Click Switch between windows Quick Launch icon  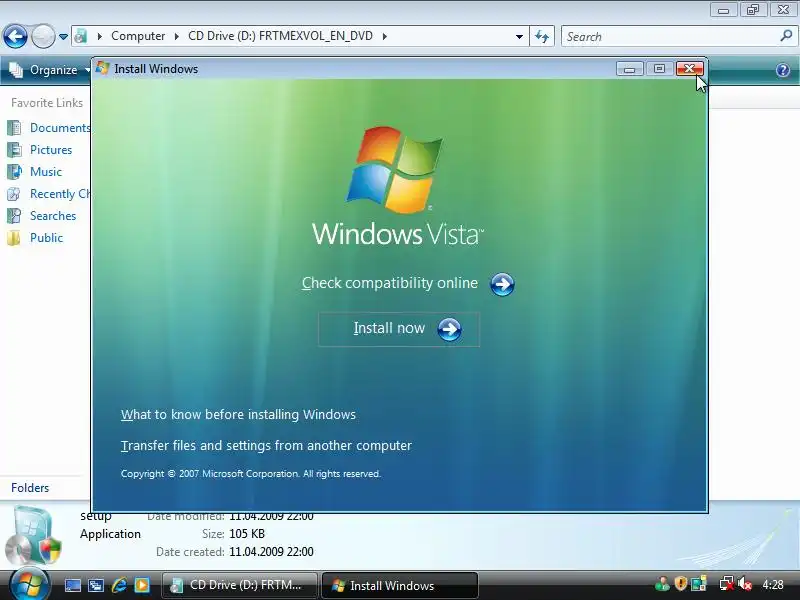(x=95, y=585)
